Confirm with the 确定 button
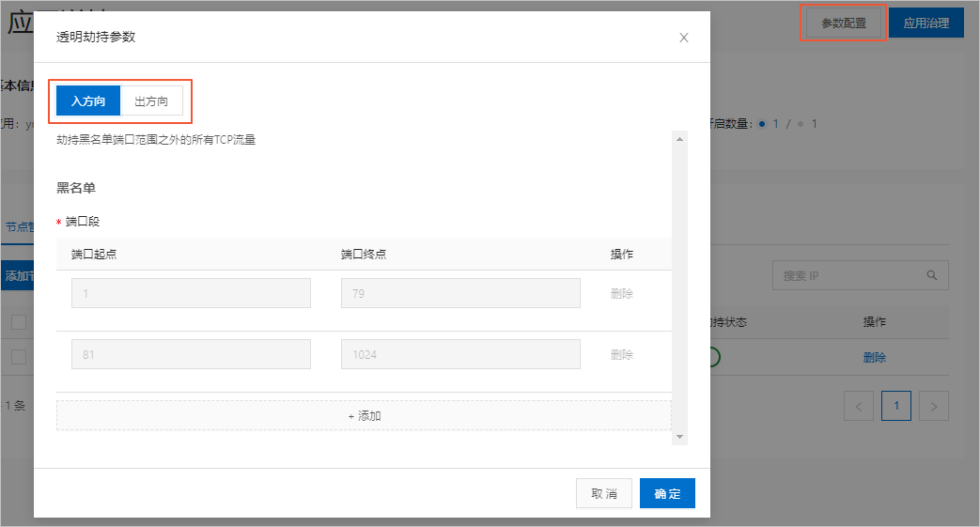The width and height of the screenshot is (980, 527). click(x=667, y=493)
